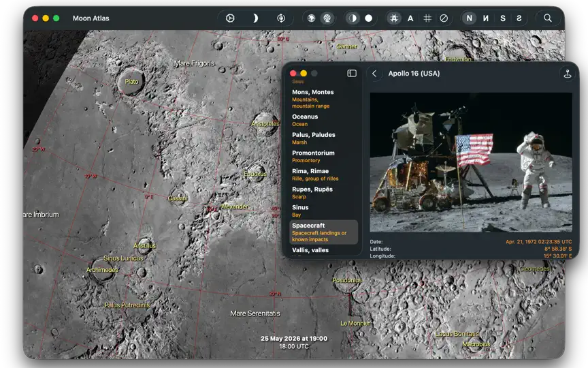
Task: Click the Cleomedes crater label
Action: point(534,269)
